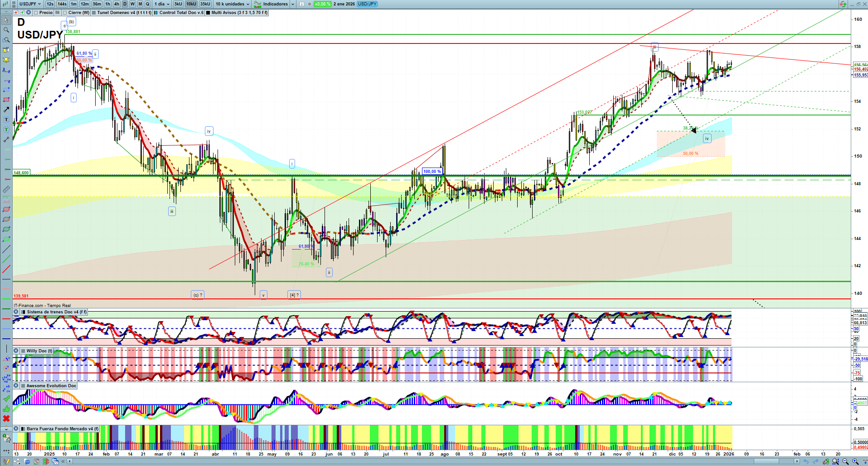
Task: Expand the 1 día timeframe dropdown
Action: [x=162, y=4]
